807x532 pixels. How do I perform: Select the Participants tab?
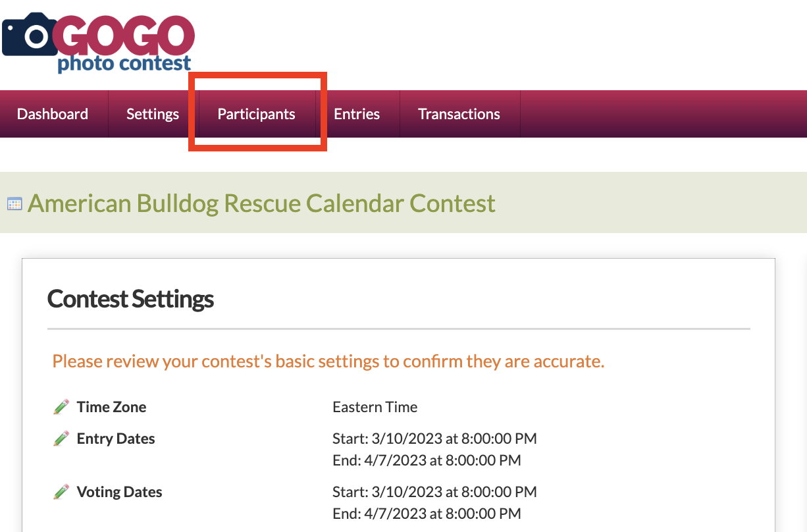[257, 114]
